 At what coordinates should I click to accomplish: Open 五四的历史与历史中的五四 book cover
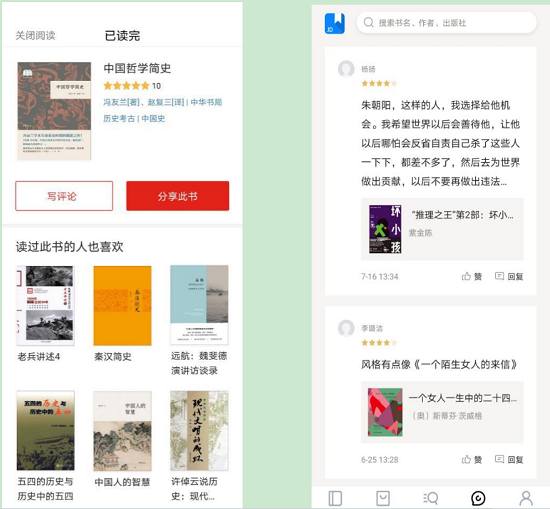click(x=46, y=430)
